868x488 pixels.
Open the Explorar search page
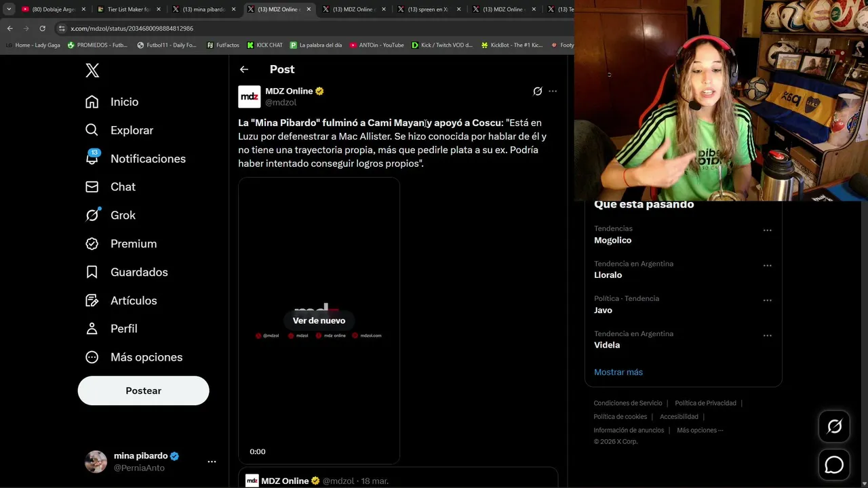click(119, 130)
